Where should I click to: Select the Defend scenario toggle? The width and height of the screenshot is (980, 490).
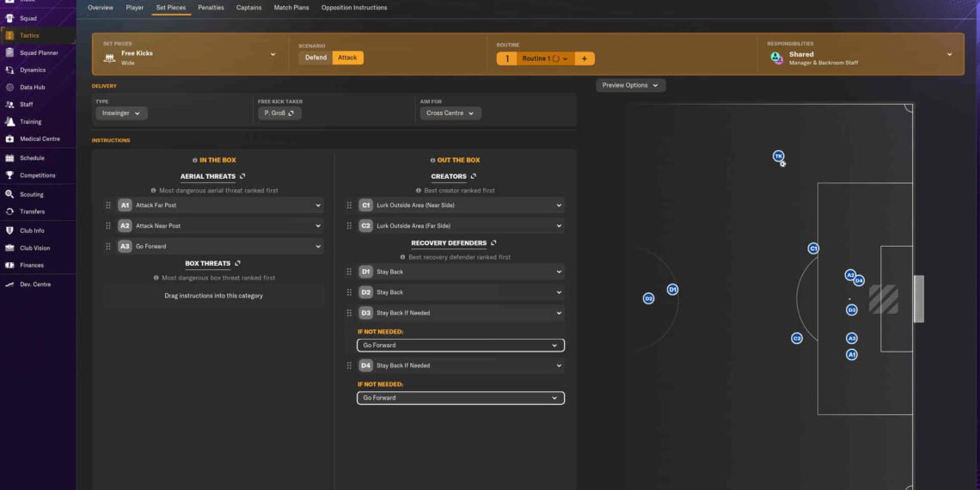click(315, 58)
